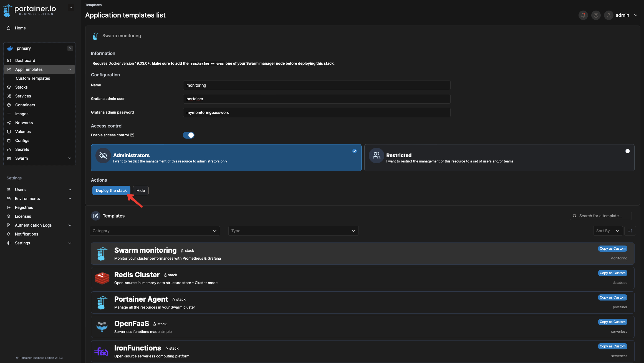Copy Redis Cluster as Custom template
Image resolution: width=644 pixels, height=363 pixels.
coord(613,273)
